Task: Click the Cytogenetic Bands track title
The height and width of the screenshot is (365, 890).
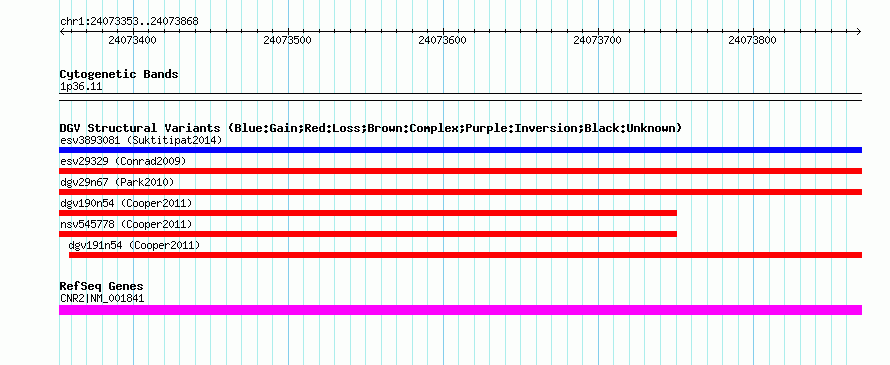Action: point(119,74)
